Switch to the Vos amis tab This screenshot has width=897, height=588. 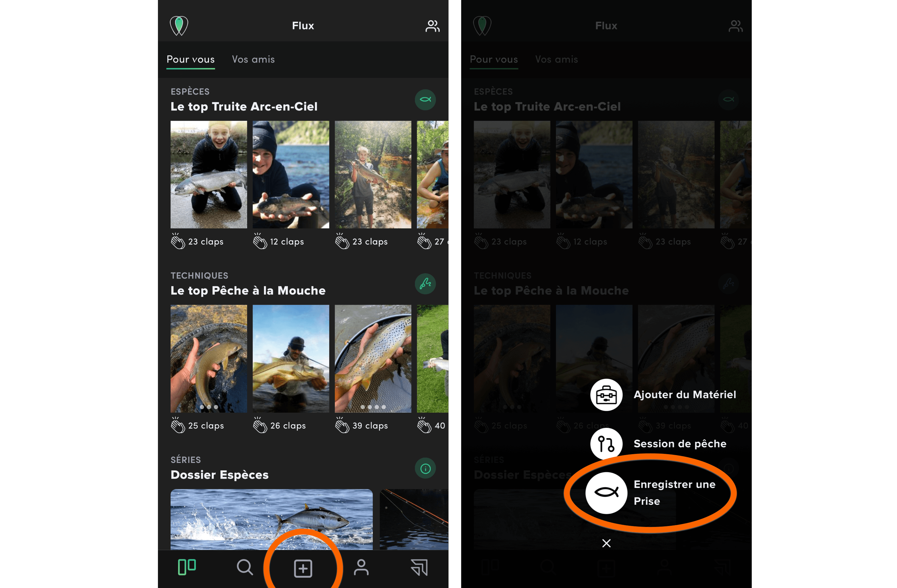coord(253,60)
